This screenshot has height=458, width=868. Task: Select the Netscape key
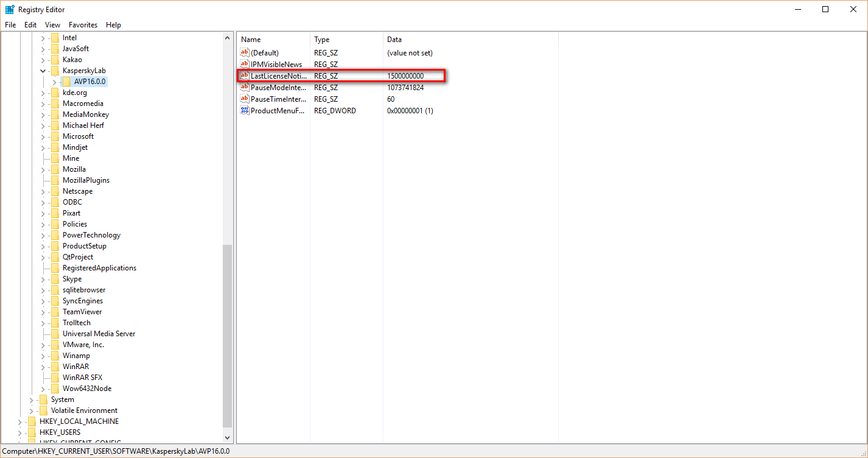(x=77, y=191)
